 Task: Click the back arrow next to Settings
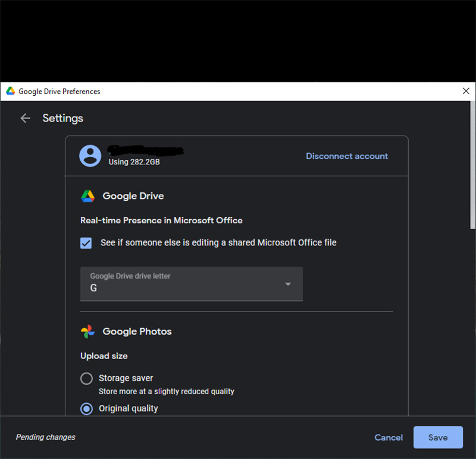[25, 118]
